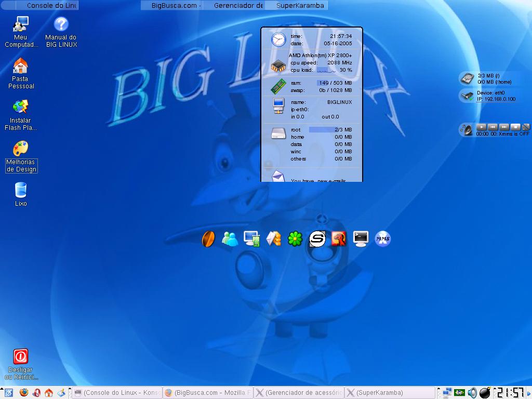The height and width of the screenshot is (399, 532).
Task: Click the network card widget icon
Action: (x=467, y=96)
